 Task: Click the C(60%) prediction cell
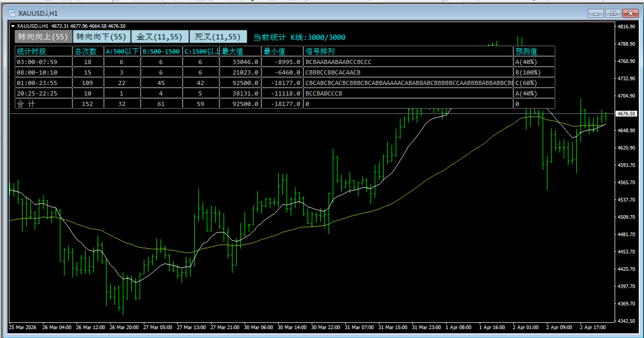tap(534, 83)
